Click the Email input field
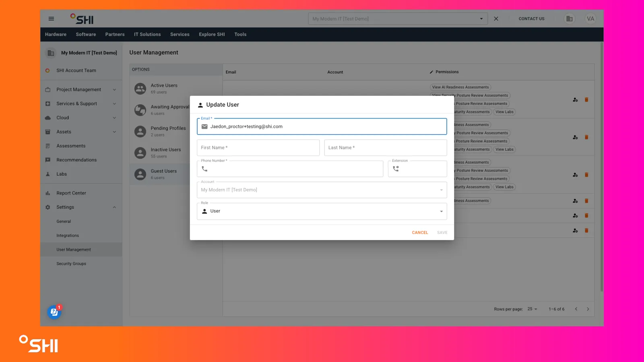Image resolution: width=644 pixels, height=362 pixels. click(322, 126)
